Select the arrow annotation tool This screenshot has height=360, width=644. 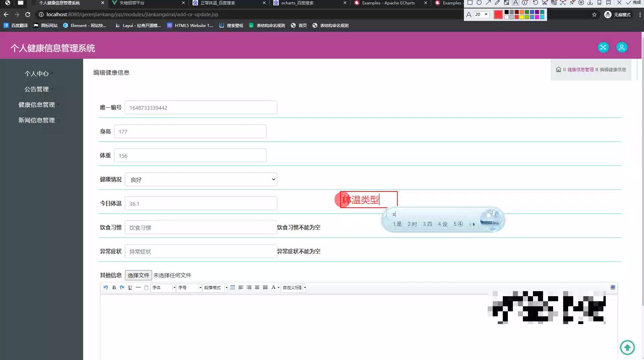tap(488, 2)
